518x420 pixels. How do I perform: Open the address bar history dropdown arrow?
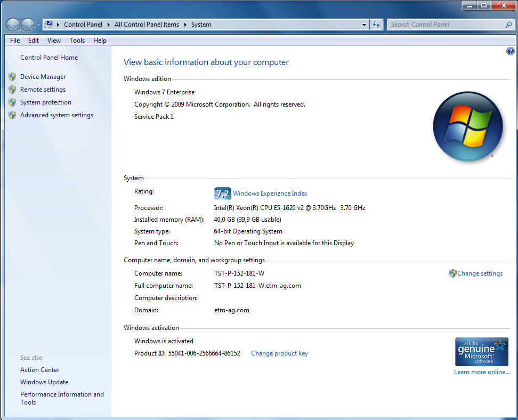[364, 25]
